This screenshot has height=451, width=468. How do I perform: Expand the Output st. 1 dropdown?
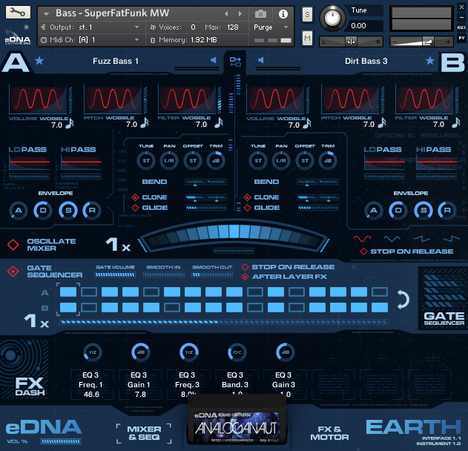[137, 27]
